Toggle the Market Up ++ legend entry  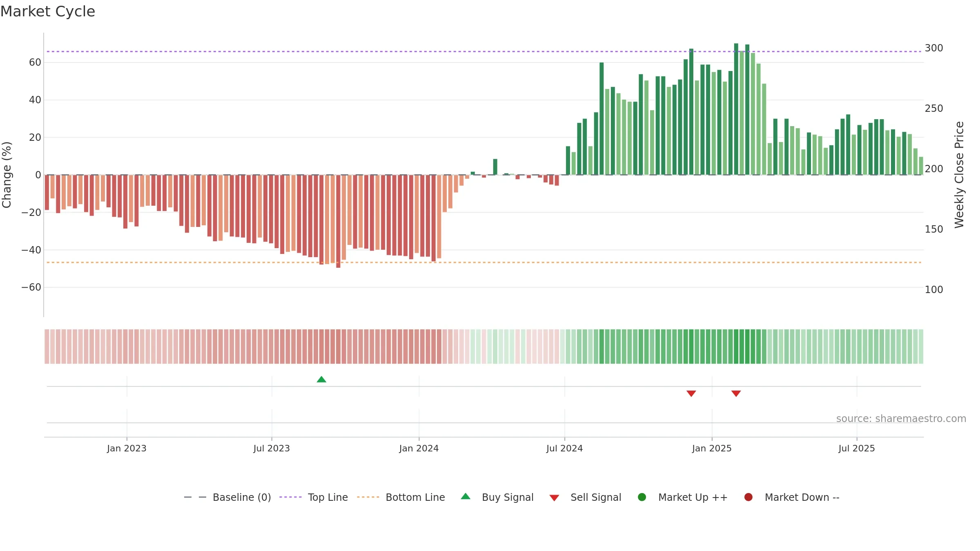(x=683, y=497)
